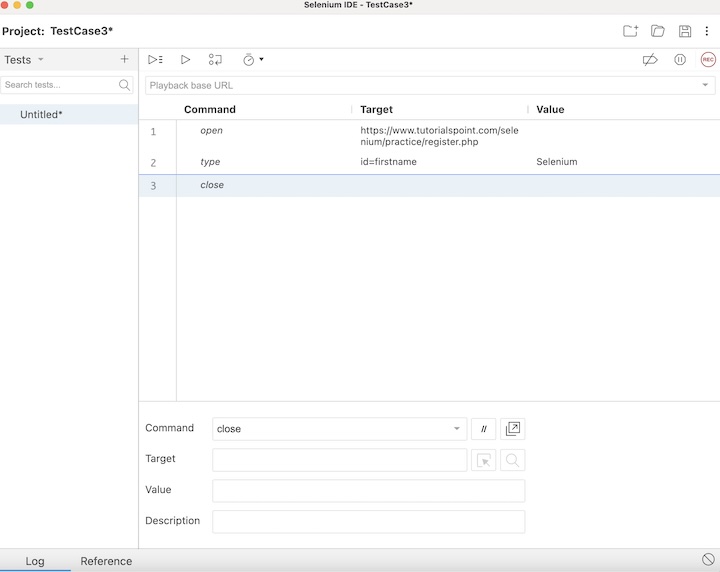Add a new test with plus icon
The height and width of the screenshot is (572, 720).
124,60
